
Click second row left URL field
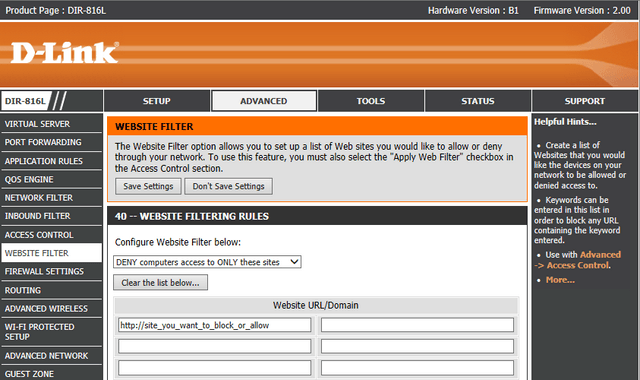point(215,347)
